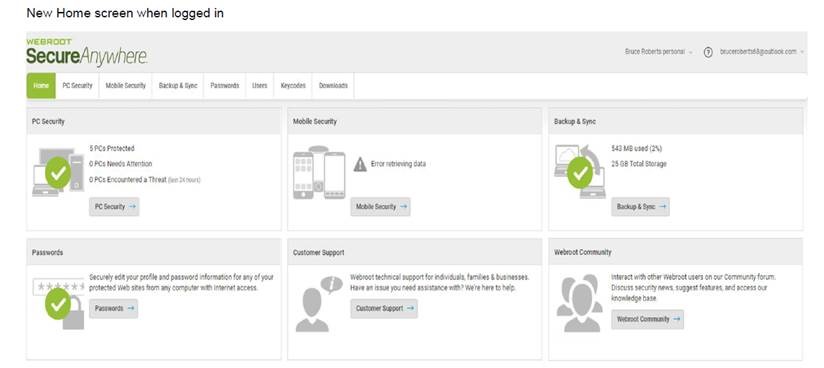Open help via the question mark icon

(x=708, y=52)
